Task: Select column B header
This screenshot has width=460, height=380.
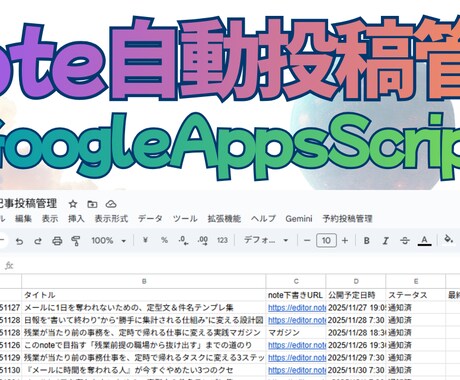Action: pyautogui.click(x=144, y=281)
